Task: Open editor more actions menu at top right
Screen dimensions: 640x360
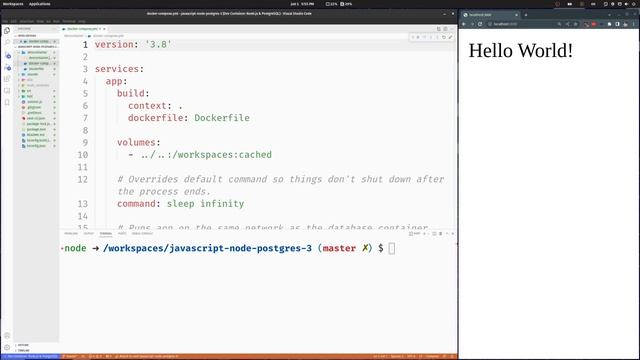Action: [x=452, y=29]
